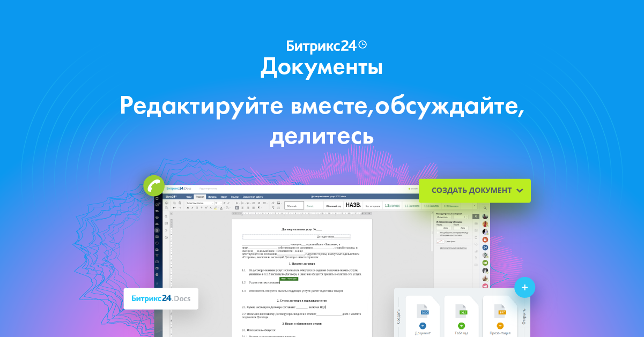
Task: Show nonprinting paragraph marks
Action: 259,208
